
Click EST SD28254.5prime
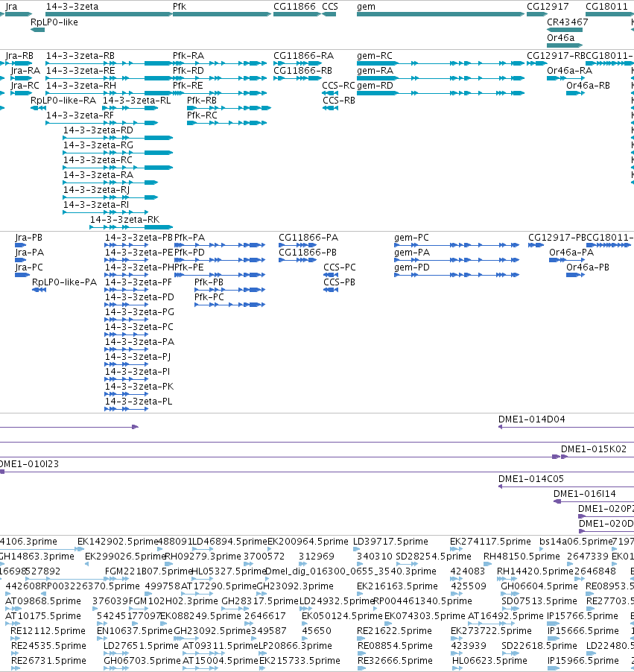434,557
